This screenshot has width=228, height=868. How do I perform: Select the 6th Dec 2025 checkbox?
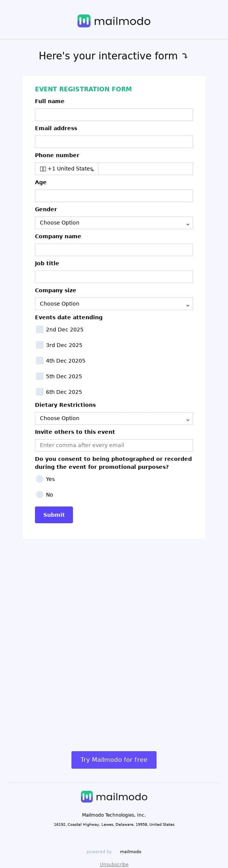coord(40,392)
